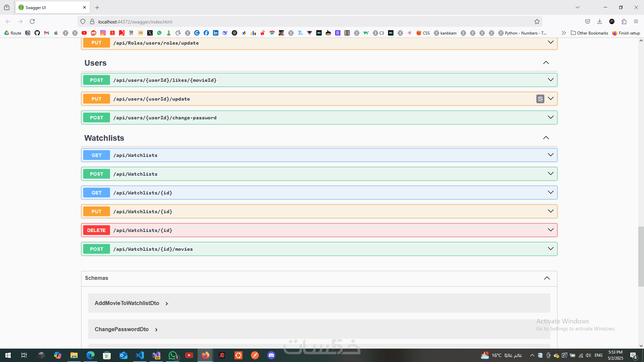Bookmark this page with the star icon
The height and width of the screenshot is (362, 644).
(537, 22)
